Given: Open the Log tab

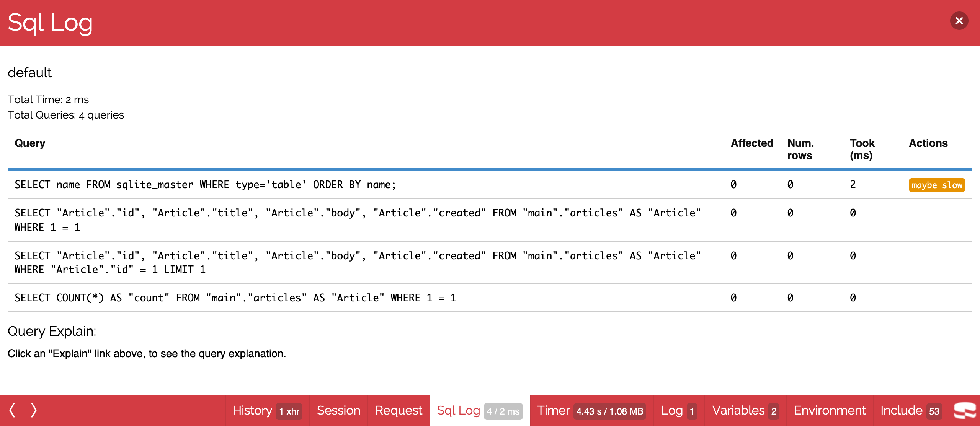Looking at the screenshot, I should (x=679, y=411).
